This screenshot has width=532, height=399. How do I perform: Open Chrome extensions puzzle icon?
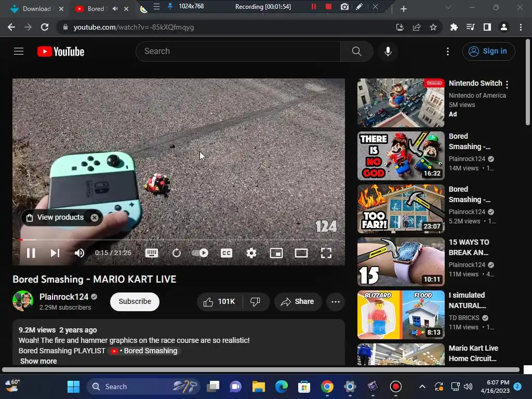pyautogui.click(x=454, y=27)
